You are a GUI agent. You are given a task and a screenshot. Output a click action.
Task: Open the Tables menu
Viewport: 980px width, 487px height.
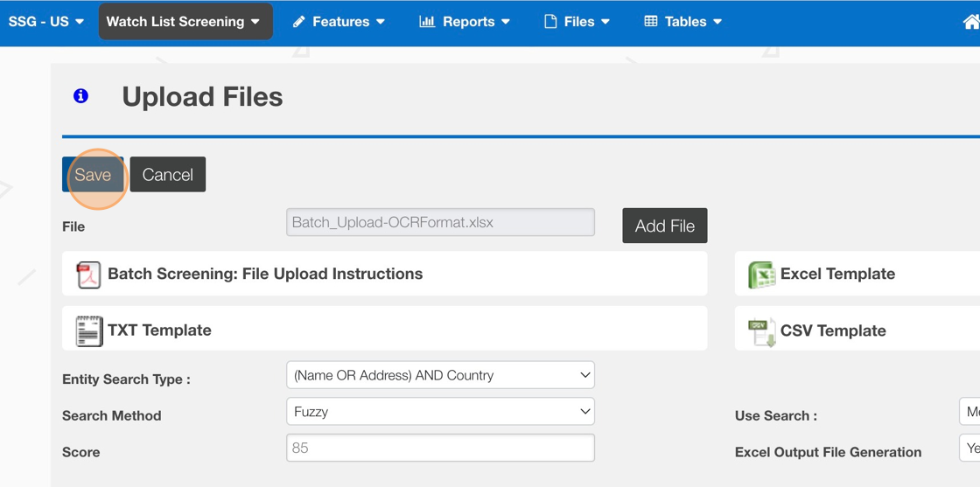[x=683, y=22]
